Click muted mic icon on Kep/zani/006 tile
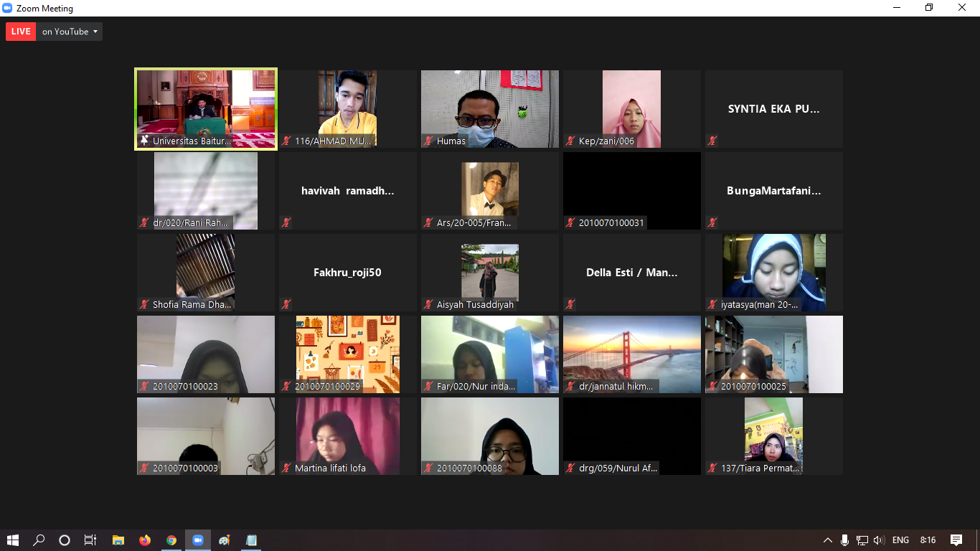This screenshot has height=551, width=980. click(x=570, y=141)
